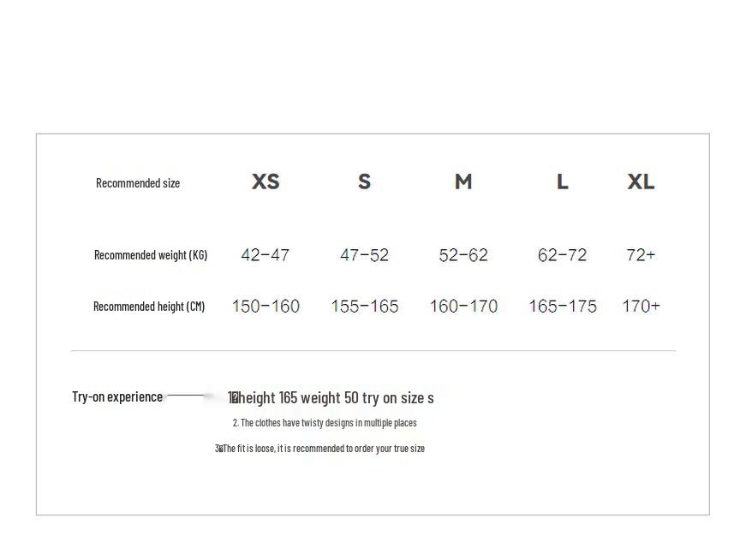Select the 165-175 height cell
The height and width of the screenshot is (560, 746).
[x=563, y=307]
